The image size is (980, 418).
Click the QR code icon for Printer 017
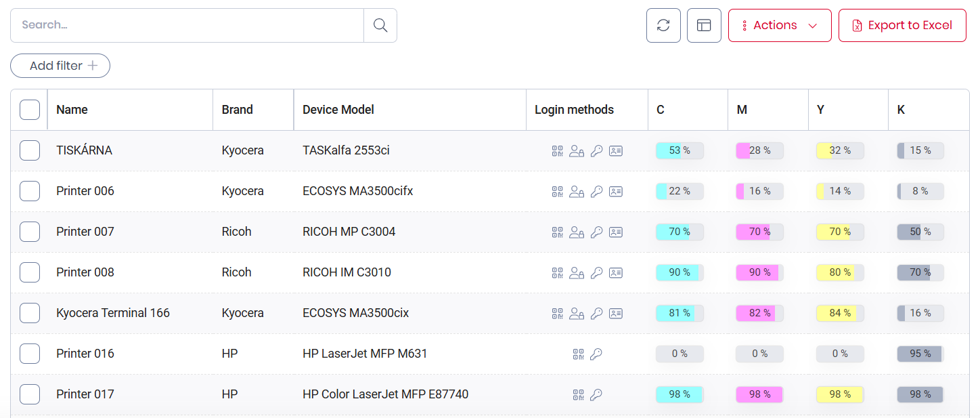click(577, 394)
